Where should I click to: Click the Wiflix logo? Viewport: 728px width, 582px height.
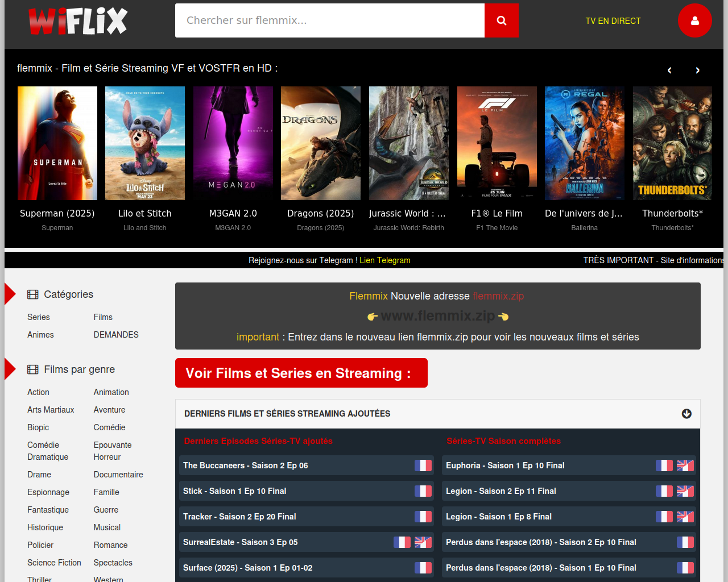click(x=78, y=21)
